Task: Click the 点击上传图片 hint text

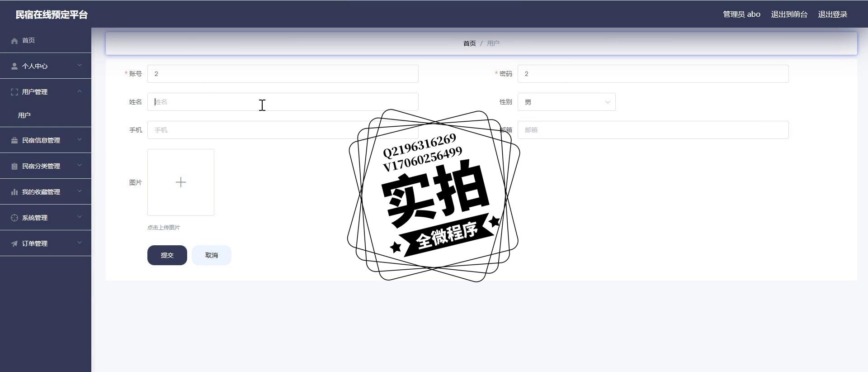Action: tap(164, 228)
